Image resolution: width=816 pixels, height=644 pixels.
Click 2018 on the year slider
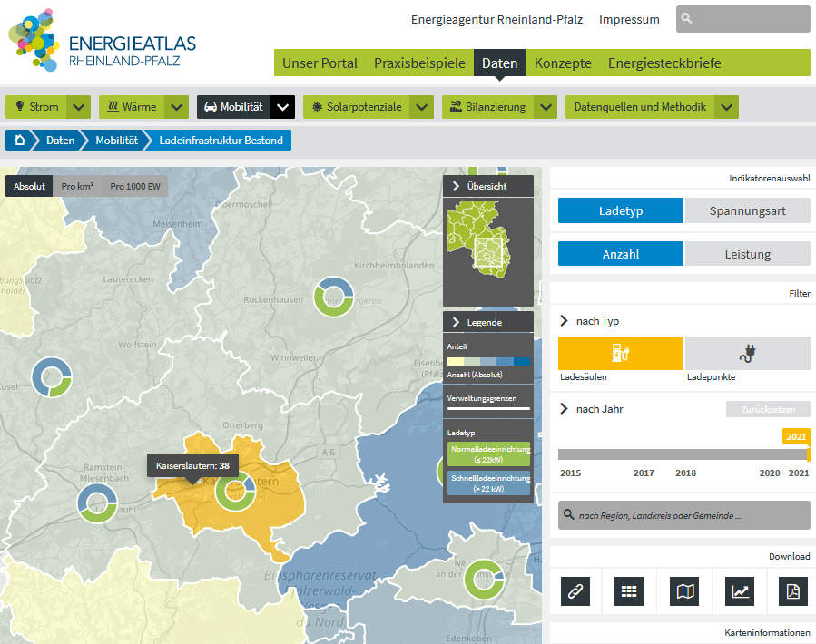[685, 473]
